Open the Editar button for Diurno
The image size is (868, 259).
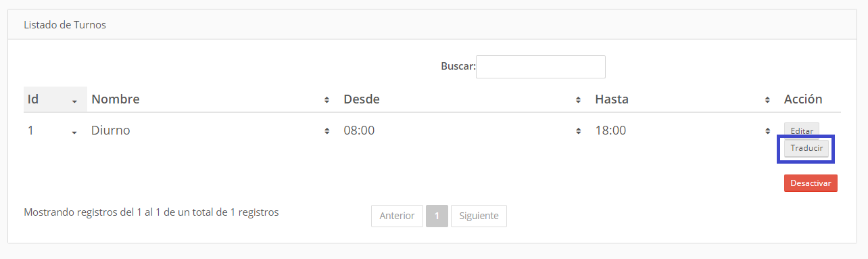(x=802, y=131)
